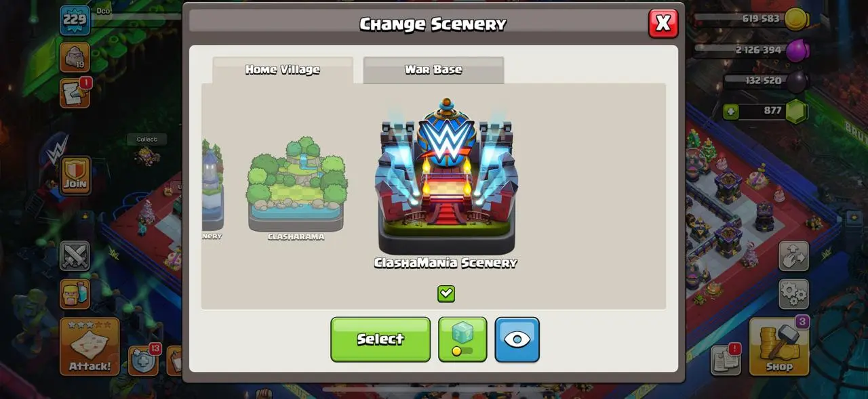Close the Change Scenery dialog
This screenshot has width=868, height=399.
click(x=663, y=23)
